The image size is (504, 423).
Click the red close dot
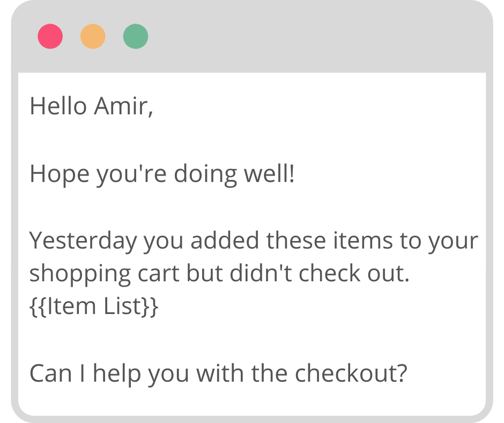point(50,37)
